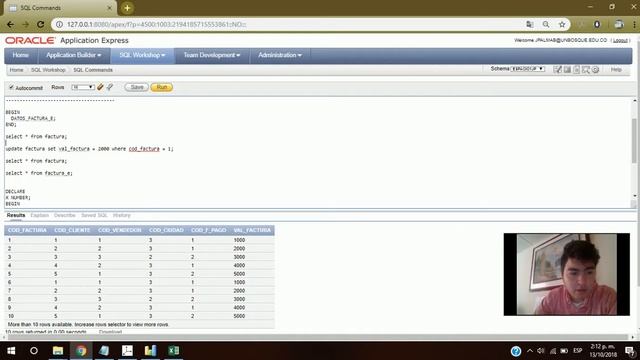640x360 pixels.
Task: Click the second developer toolbar icon by Schema
Action: coord(567,70)
